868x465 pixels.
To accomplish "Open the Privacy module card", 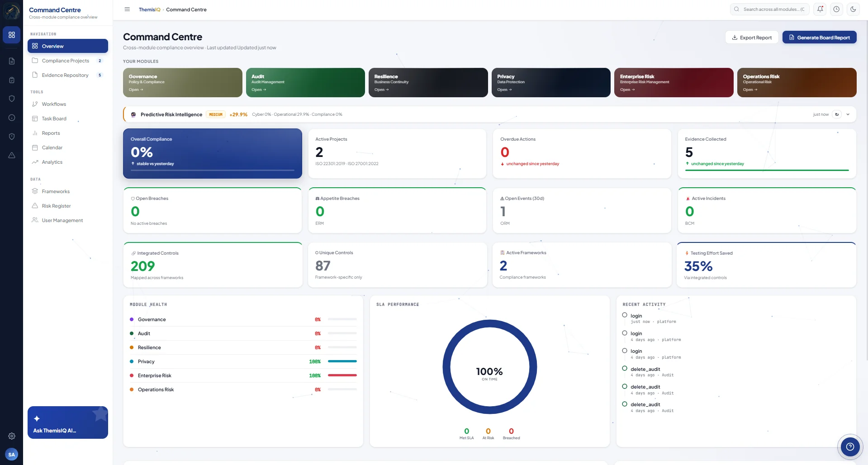I will tap(551, 82).
